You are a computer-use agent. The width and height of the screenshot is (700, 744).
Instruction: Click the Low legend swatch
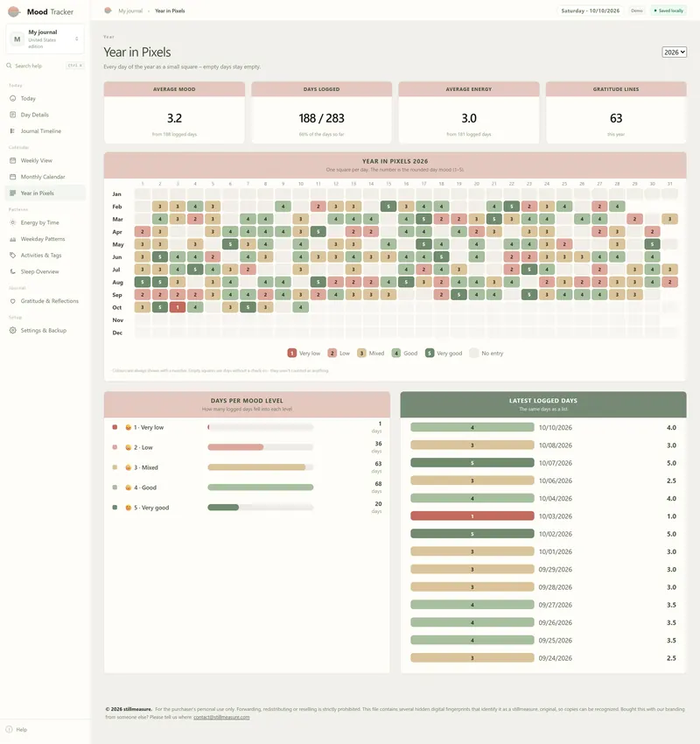coord(332,353)
